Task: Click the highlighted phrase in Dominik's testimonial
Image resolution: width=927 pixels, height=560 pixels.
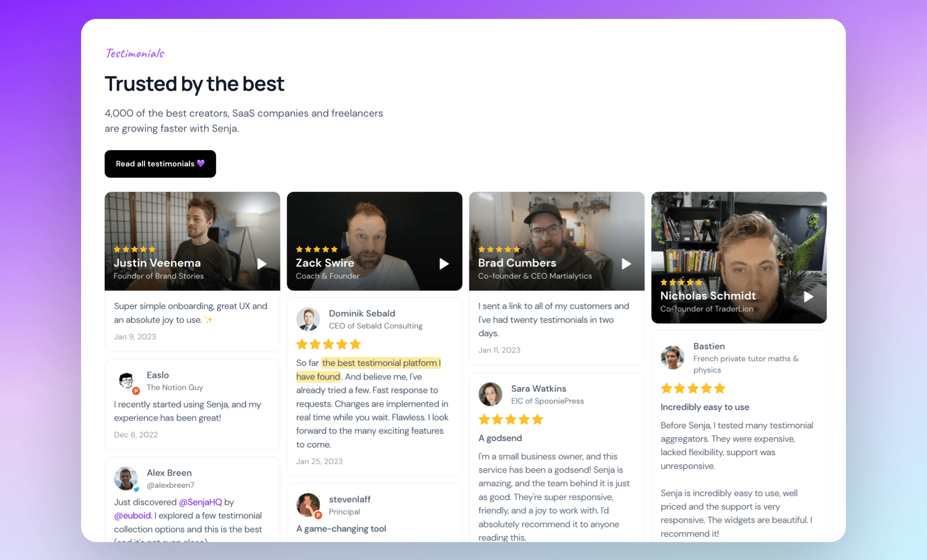Action: (x=381, y=363)
